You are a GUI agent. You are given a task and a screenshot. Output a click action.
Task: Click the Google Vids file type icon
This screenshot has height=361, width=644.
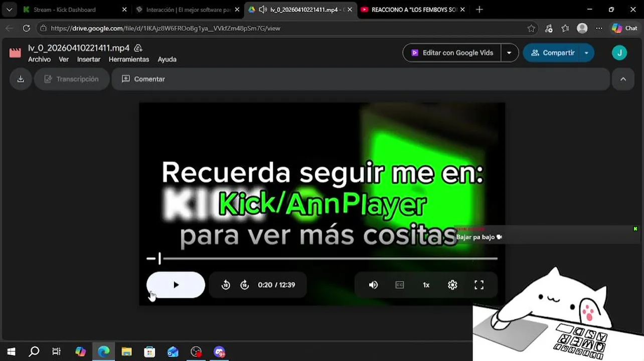[15, 53]
